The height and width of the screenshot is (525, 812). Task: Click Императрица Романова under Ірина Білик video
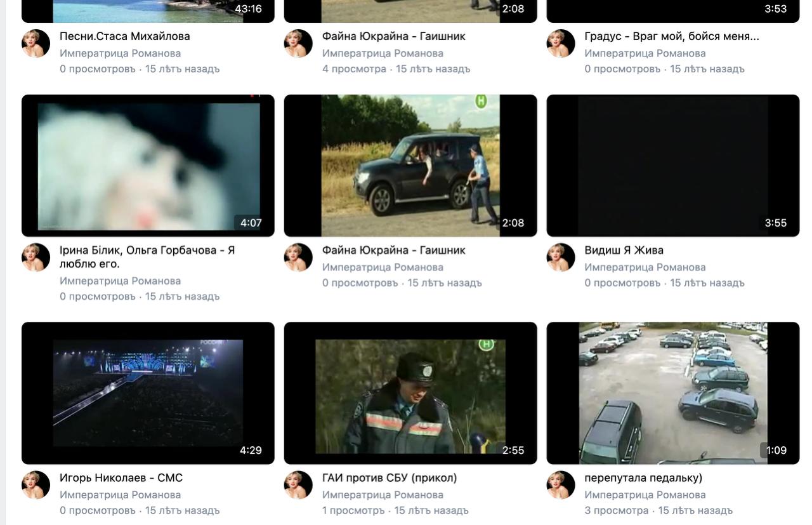(121, 281)
